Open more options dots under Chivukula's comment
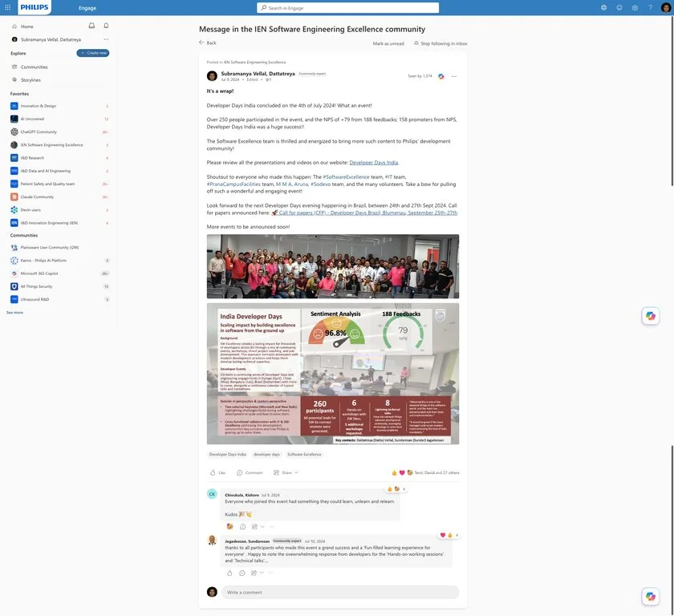674x616 pixels. point(271,526)
